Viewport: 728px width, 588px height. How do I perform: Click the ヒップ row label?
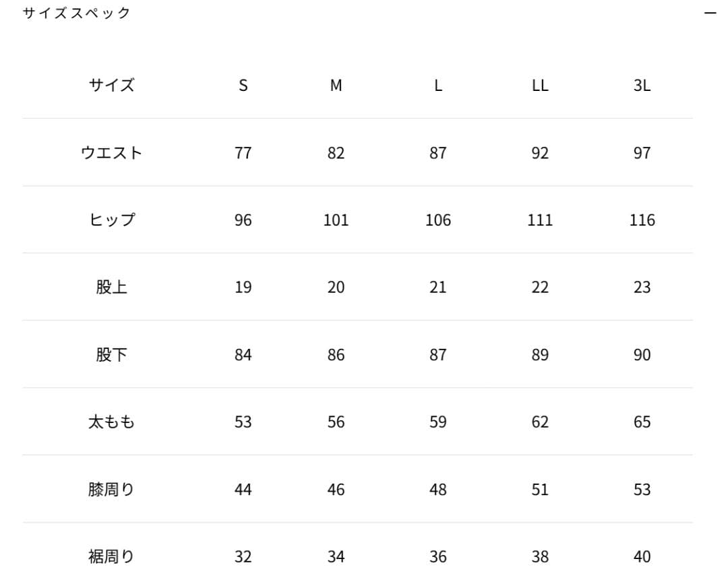pyautogui.click(x=112, y=220)
